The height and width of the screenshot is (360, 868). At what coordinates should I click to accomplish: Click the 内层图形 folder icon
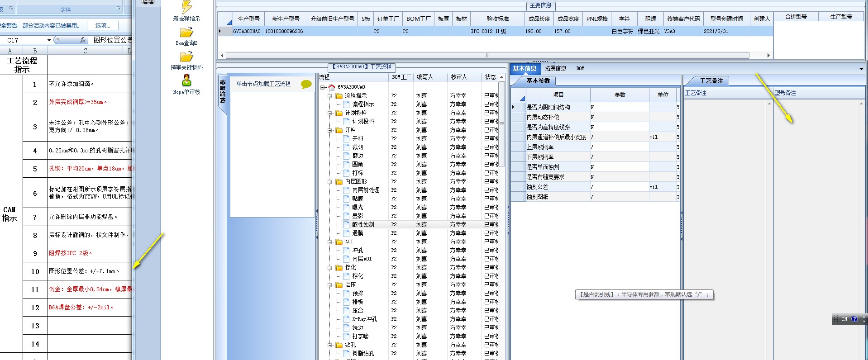339,181
